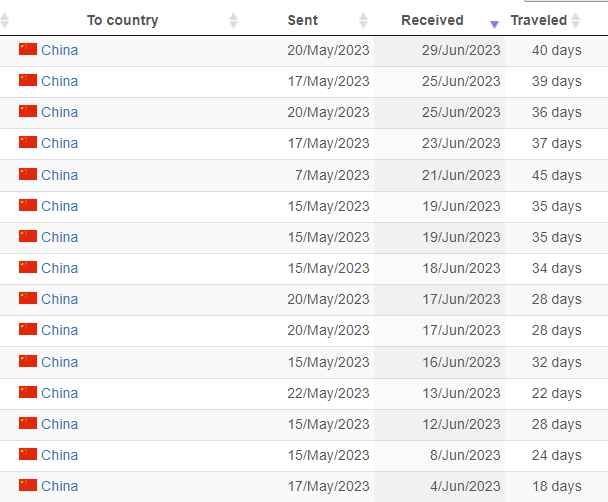This screenshot has height=502, width=608.
Task: Click China flag in 18 days row
Action: click(28, 485)
